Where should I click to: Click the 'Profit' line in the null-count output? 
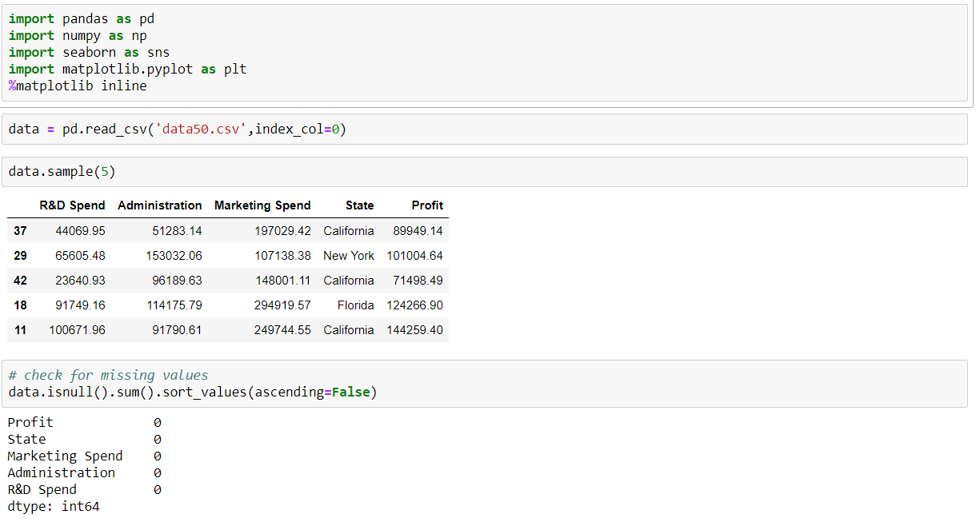point(85,422)
